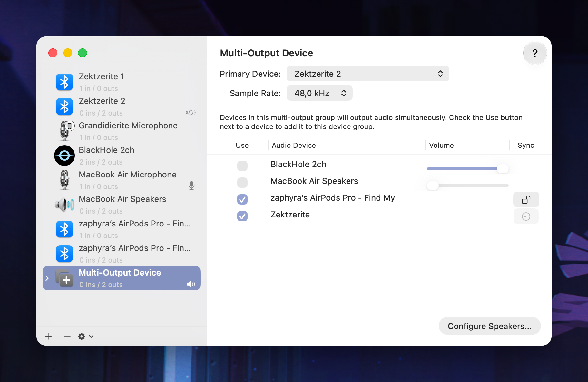This screenshot has width=588, height=382.
Task: Select the Zektzerite name in device table
Action: (290, 215)
